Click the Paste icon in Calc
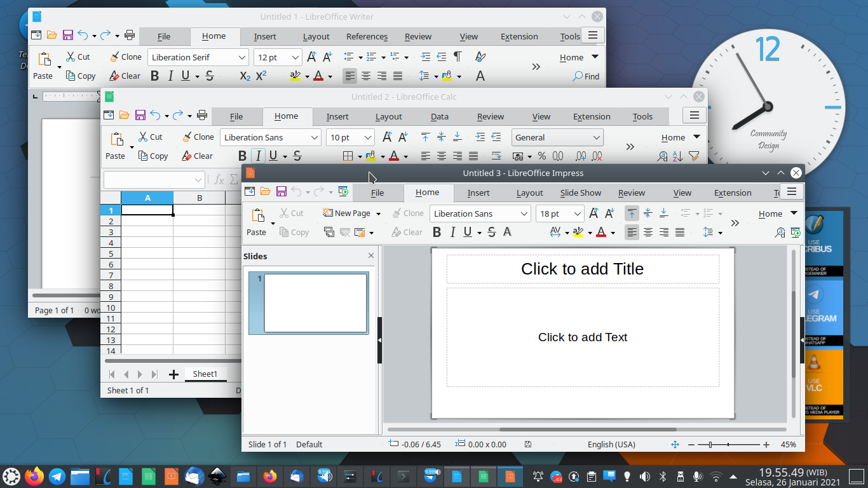The width and height of the screenshot is (868, 488). pos(117,139)
